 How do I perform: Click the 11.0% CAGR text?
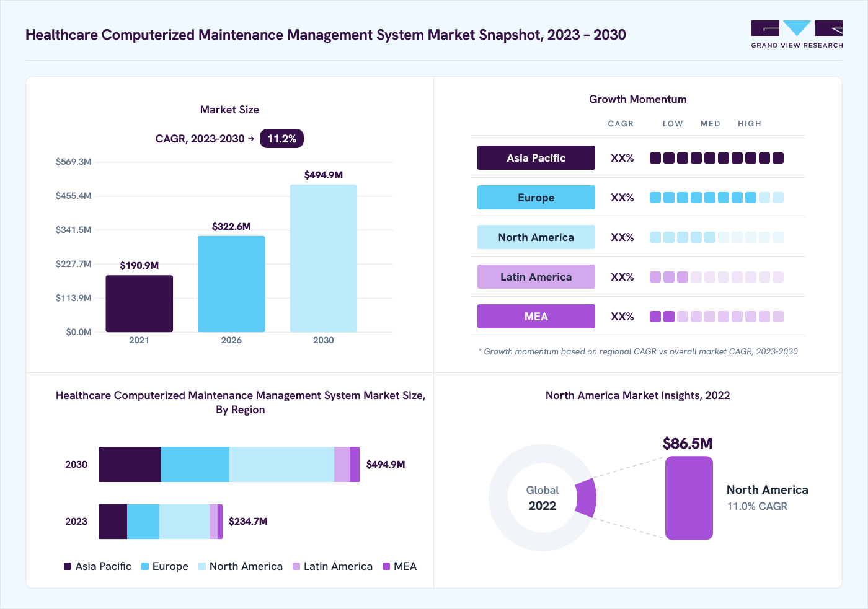(757, 507)
